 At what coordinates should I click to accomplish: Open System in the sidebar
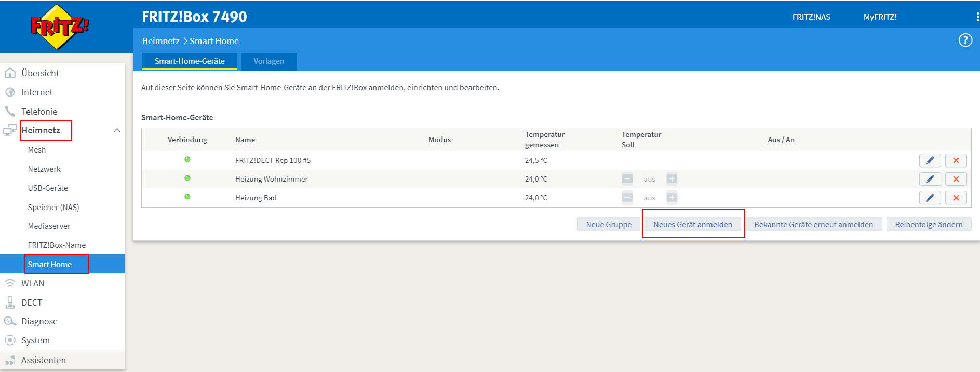(x=35, y=340)
